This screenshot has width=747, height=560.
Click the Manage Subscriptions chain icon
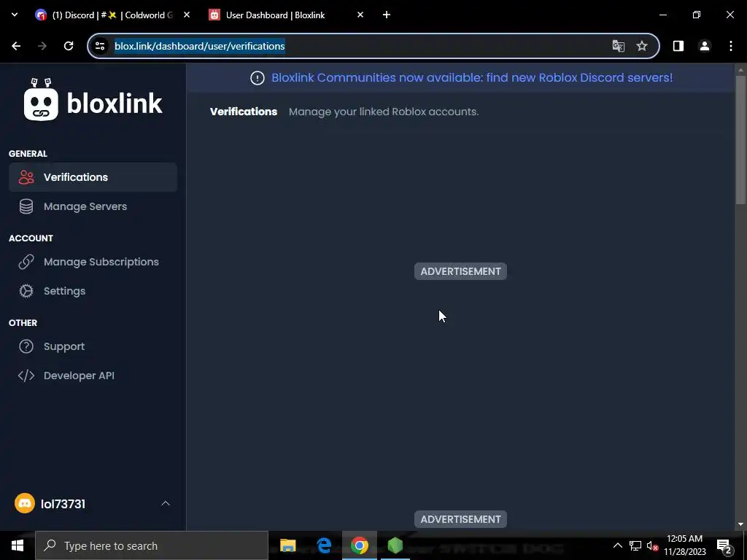pyautogui.click(x=26, y=262)
